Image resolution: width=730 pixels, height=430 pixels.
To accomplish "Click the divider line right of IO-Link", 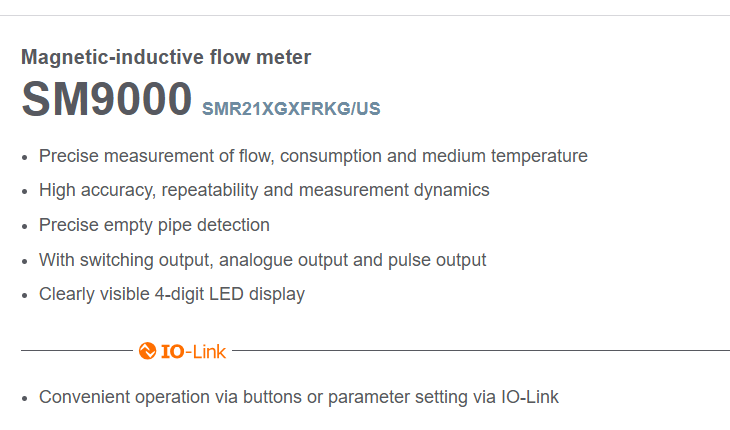I will (x=481, y=350).
